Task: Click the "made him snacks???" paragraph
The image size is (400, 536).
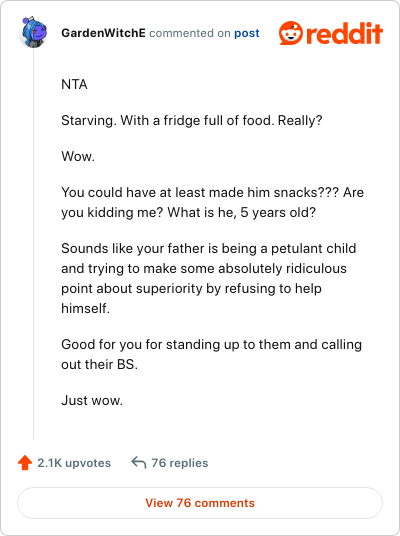Action: coord(212,202)
